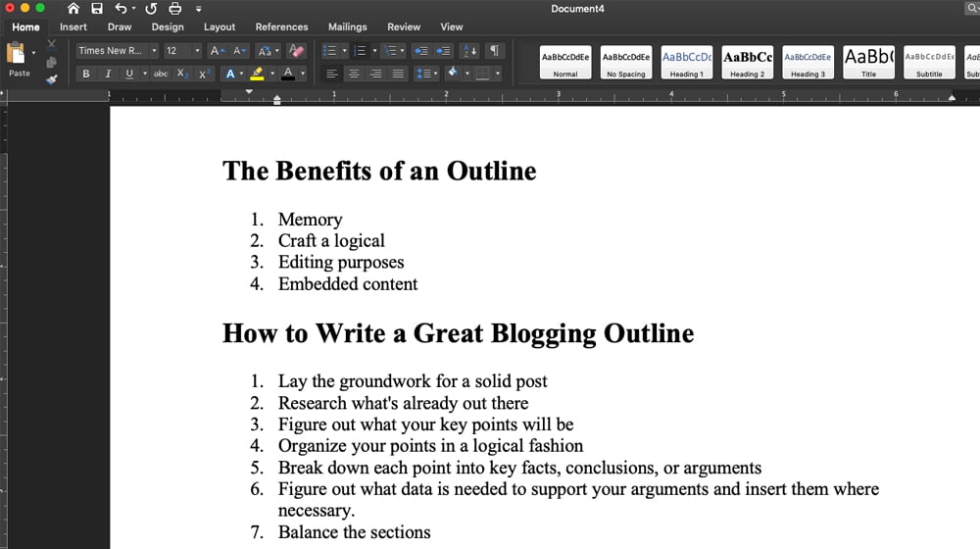Switch to the Insert tab

[x=73, y=27]
